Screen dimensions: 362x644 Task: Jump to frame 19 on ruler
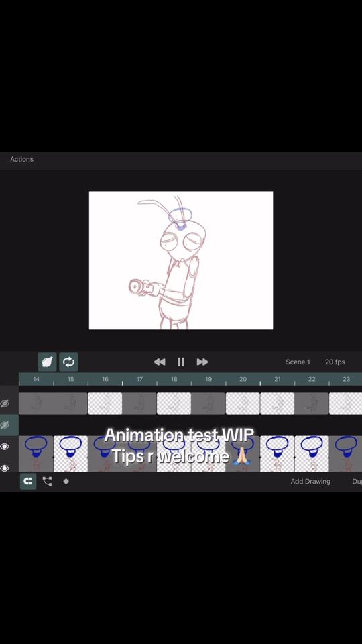click(208, 379)
